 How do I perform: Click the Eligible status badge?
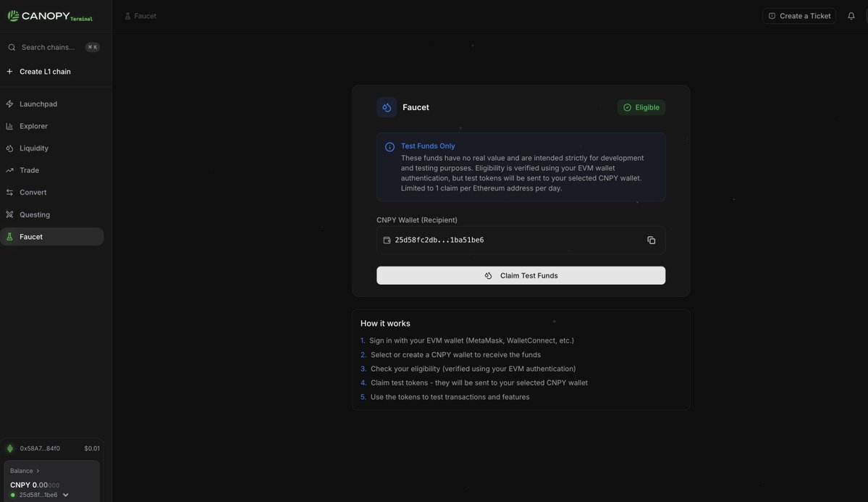click(x=641, y=107)
